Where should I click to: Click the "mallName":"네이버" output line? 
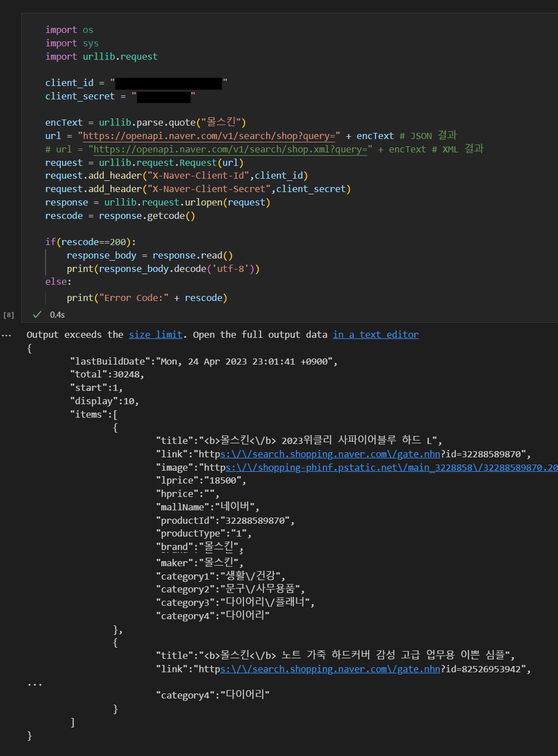pyautogui.click(x=208, y=507)
